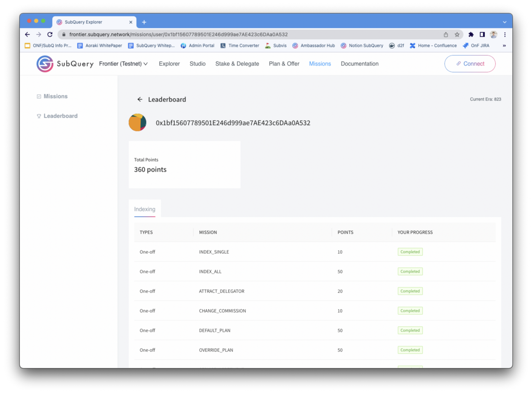Bookmark this page with the star icon
The image size is (532, 394).
pos(457,35)
